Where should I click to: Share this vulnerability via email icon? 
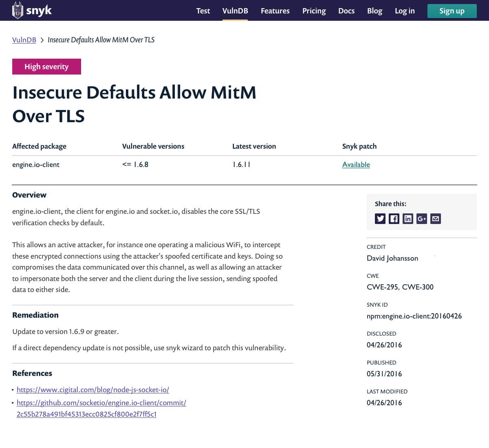click(x=436, y=219)
